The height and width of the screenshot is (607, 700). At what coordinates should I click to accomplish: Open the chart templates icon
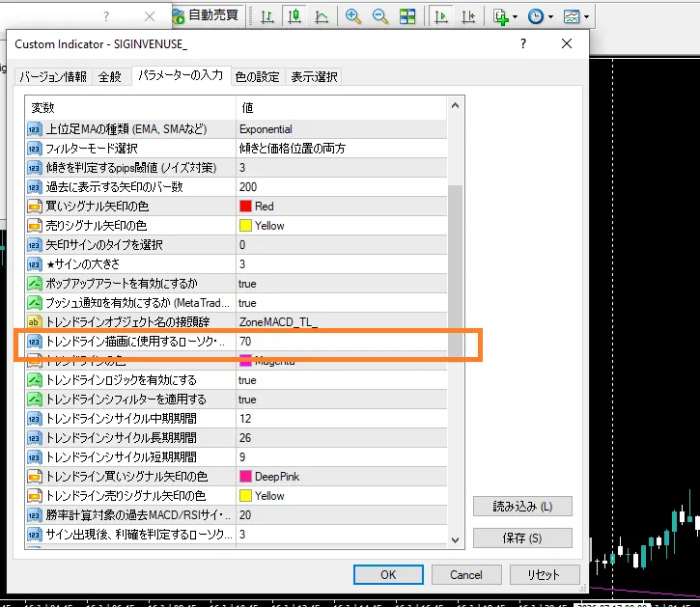572,16
